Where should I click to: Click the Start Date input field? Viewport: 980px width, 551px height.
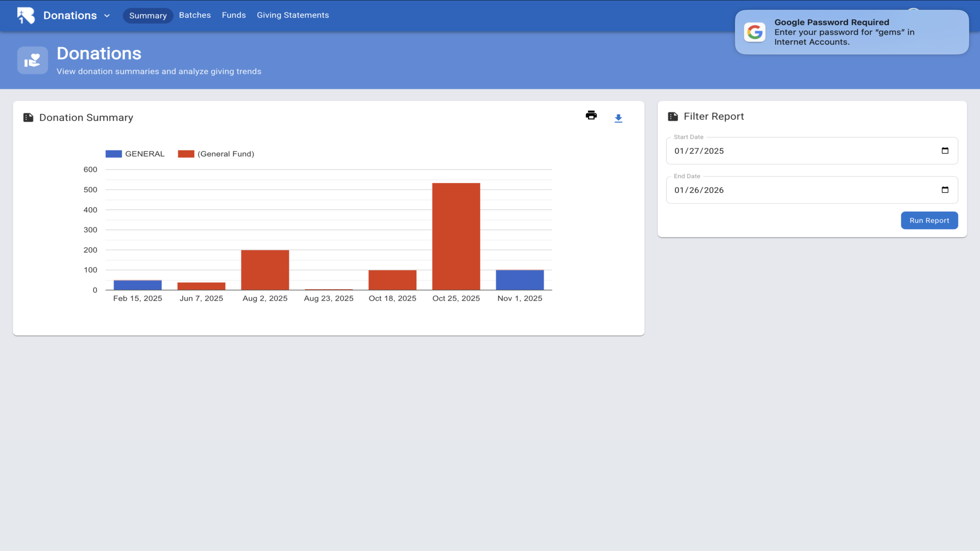point(796,151)
